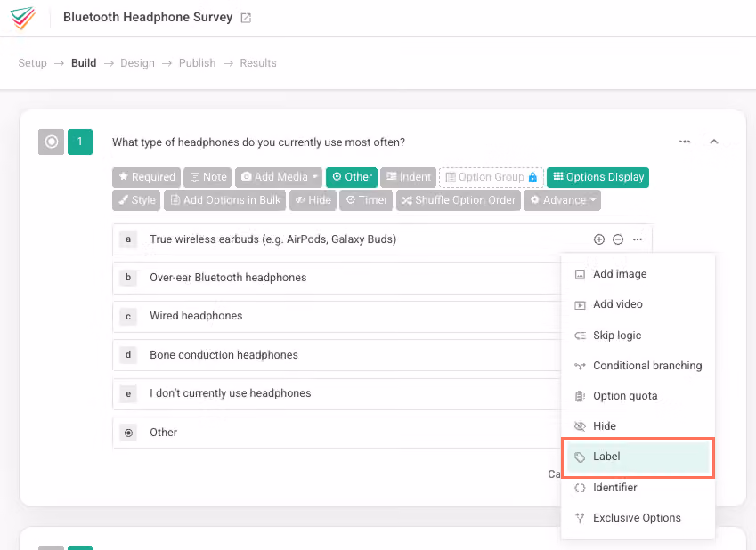Select Identifier menu entry
The width and height of the screenshot is (756, 550).
click(x=638, y=488)
